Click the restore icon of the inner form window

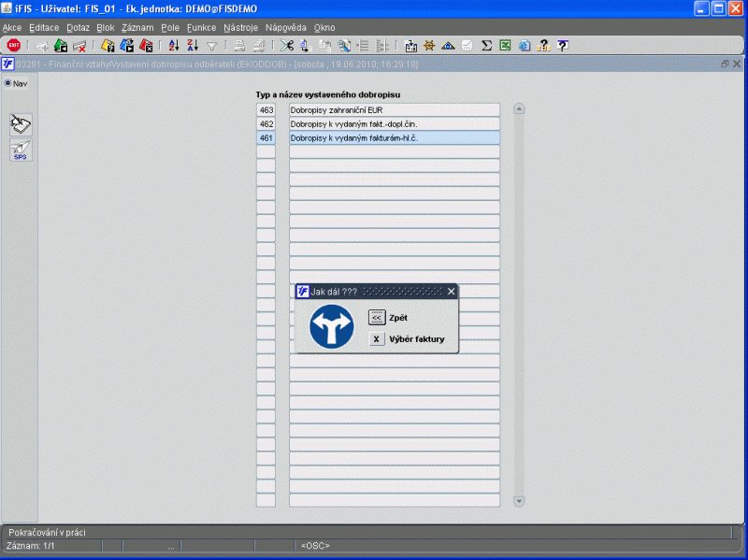pos(726,64)
